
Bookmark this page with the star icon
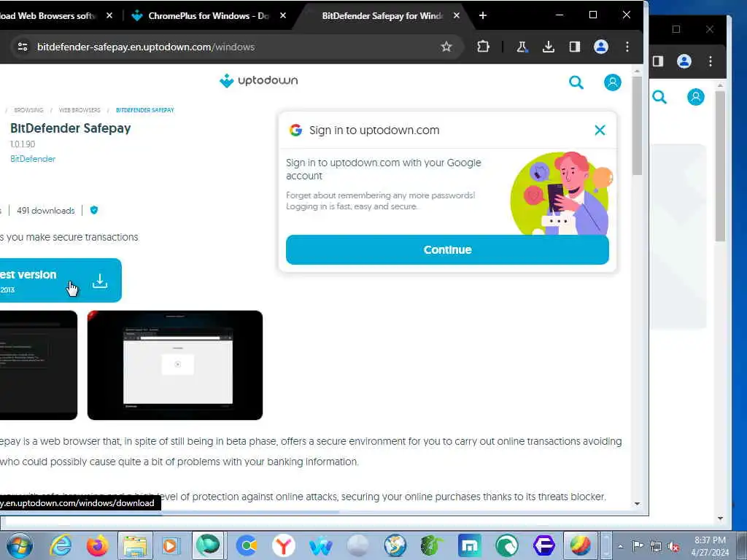tap(446, 47)
